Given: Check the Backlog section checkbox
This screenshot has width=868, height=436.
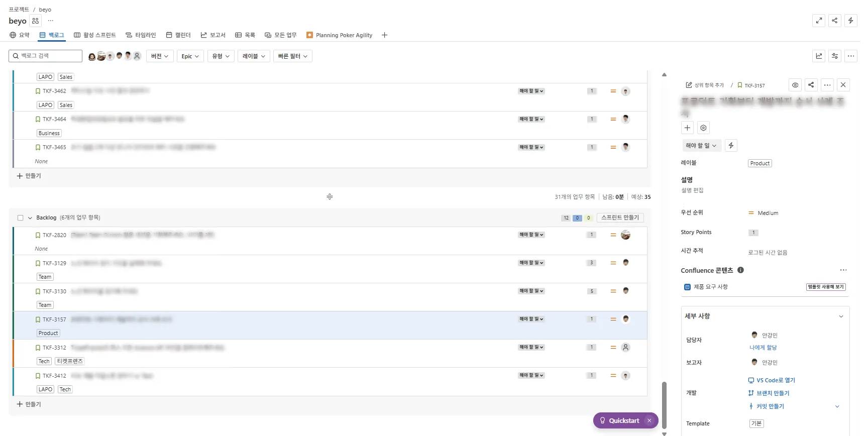Looking at the screenshot, I should point(21,218).
